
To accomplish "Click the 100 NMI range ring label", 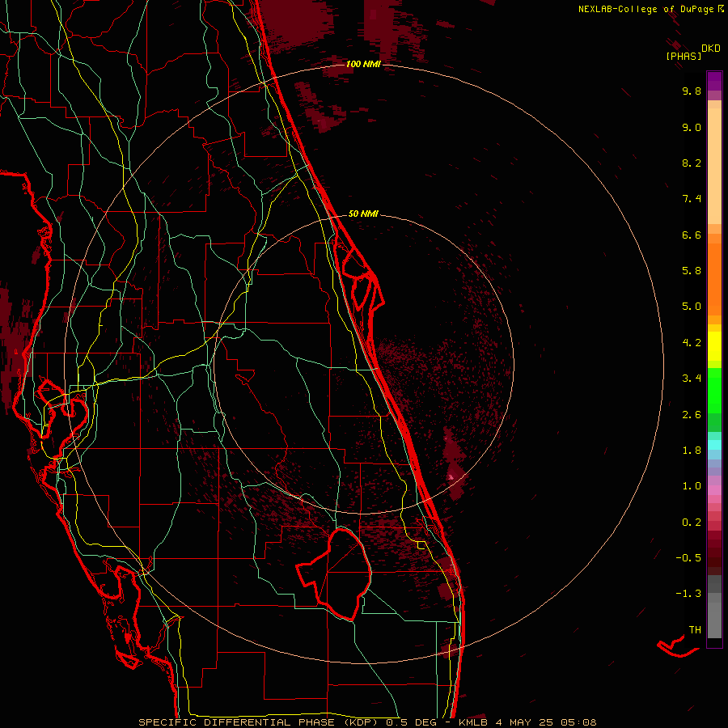I will click(363, 64).
